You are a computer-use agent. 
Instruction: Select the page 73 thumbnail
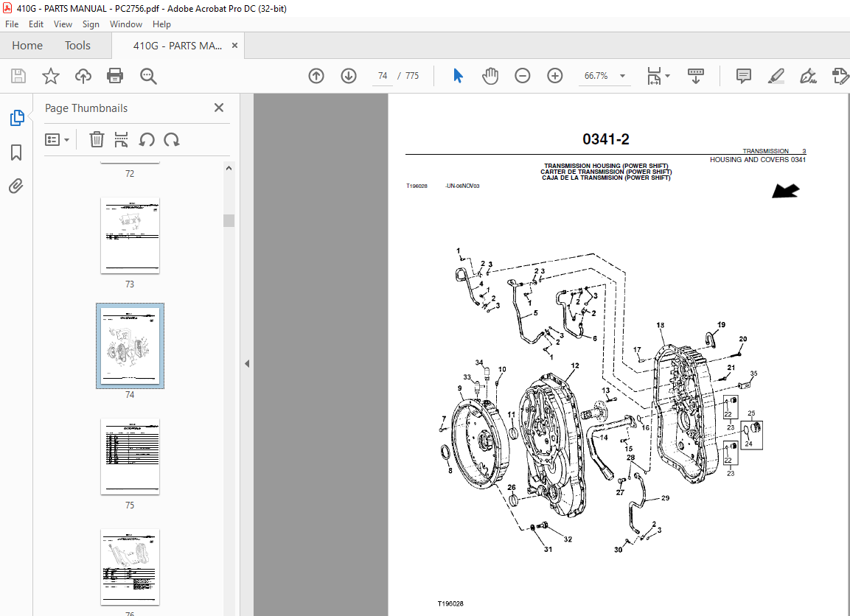click(130, 236)
